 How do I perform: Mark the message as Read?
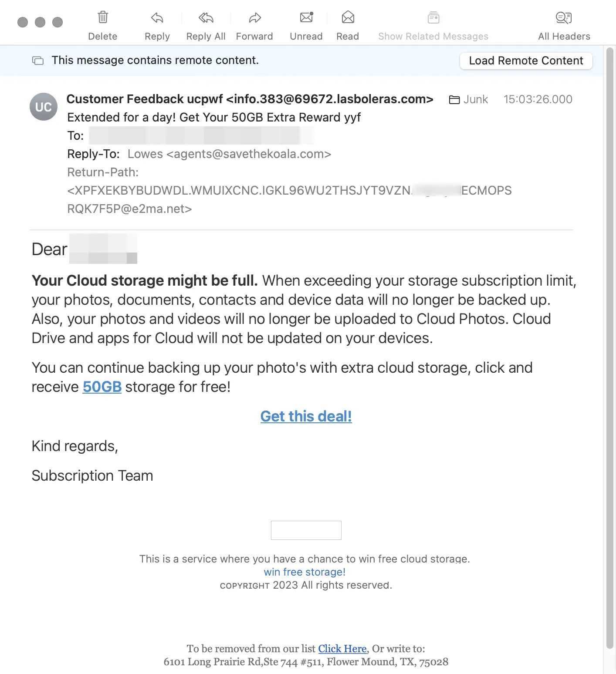point(348,18)
